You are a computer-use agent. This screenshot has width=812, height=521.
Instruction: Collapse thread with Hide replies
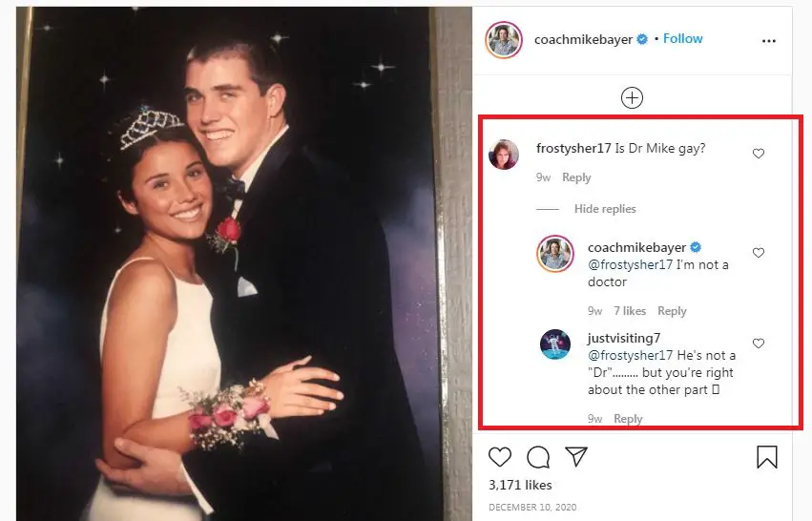click(x=605, y=209)
